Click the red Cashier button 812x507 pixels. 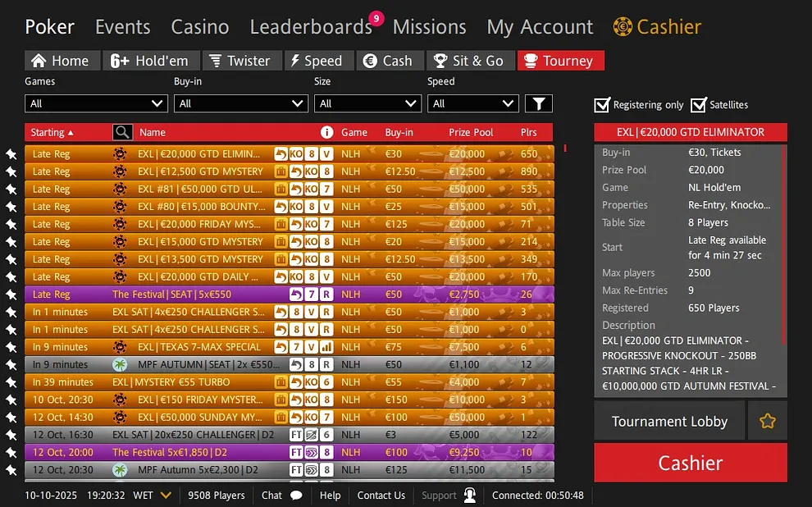click(690, 463)
